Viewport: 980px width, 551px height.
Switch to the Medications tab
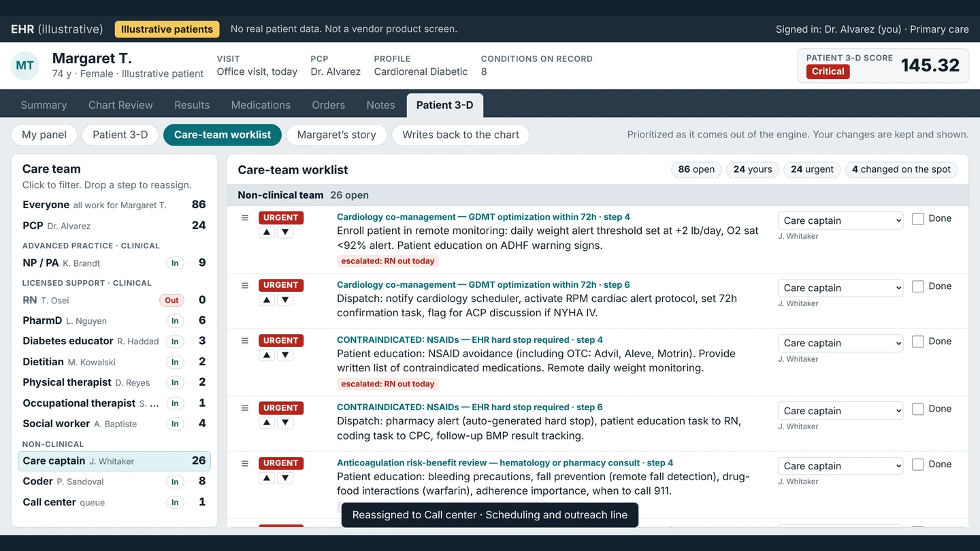pos(261,105)
